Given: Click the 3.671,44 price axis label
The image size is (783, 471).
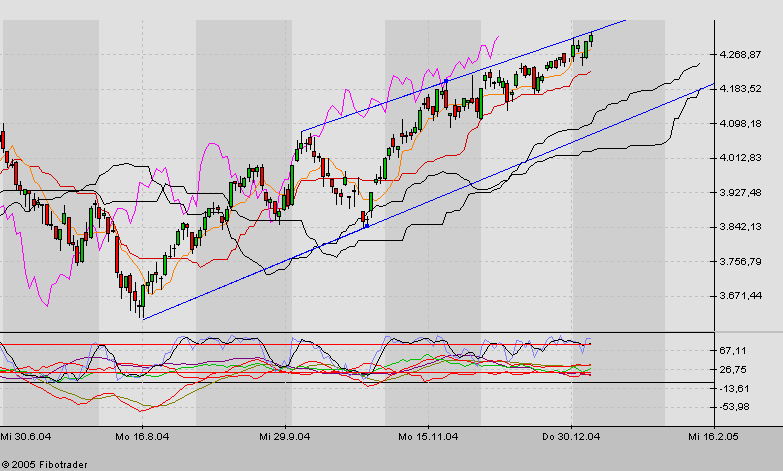Looking at the screenshot, I should [741, 296].
